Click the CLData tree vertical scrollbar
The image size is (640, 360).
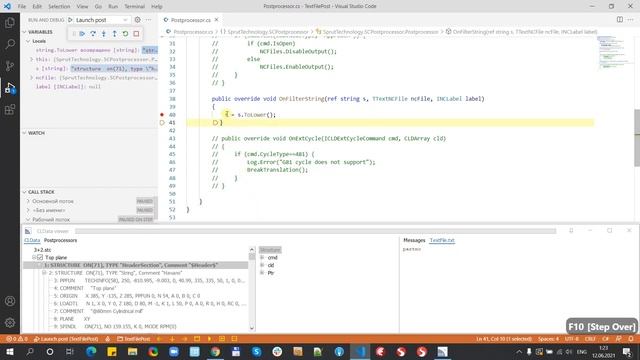click(252, 288)
